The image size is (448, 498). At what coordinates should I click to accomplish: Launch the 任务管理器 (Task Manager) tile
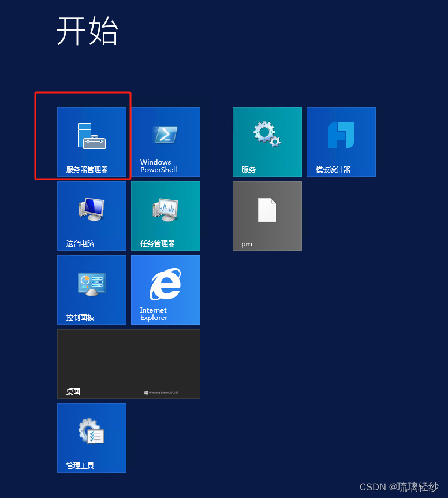coord(166,216)
